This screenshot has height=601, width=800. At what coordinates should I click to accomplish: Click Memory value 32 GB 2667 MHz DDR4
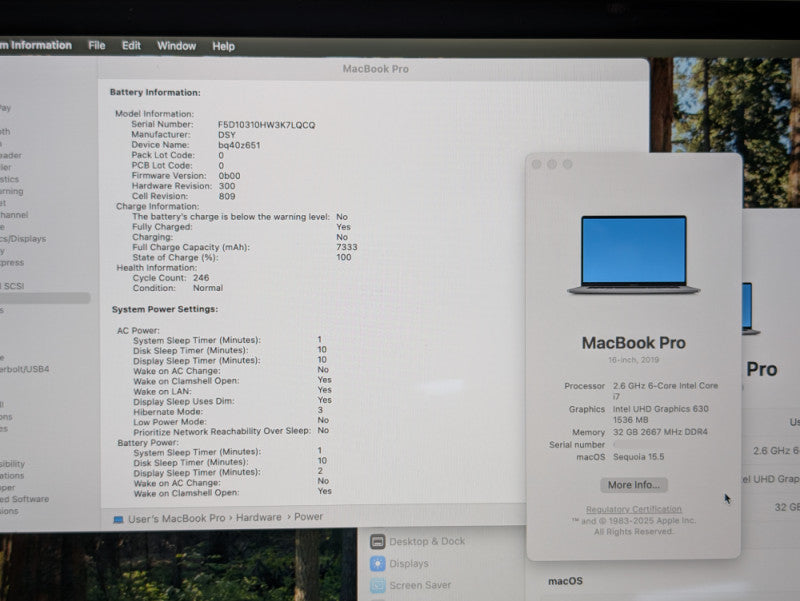[660, 432]
